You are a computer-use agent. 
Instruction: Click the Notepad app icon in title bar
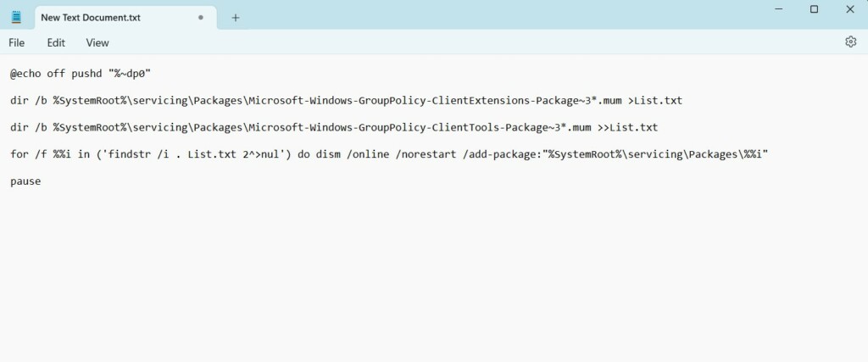(16, 16)
